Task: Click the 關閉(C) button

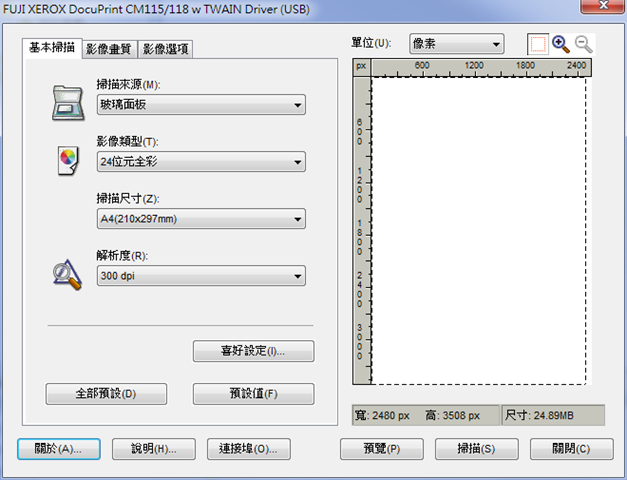Action: 571,449
